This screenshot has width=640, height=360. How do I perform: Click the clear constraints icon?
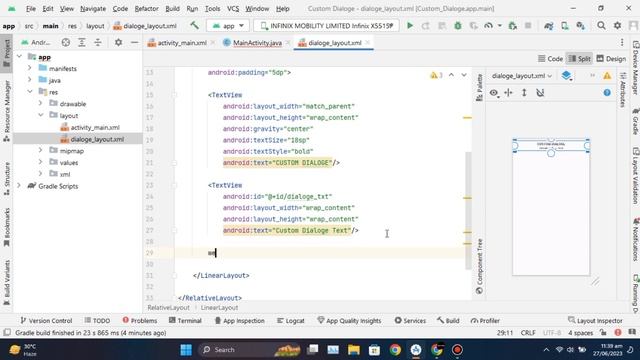coord(540,93)
